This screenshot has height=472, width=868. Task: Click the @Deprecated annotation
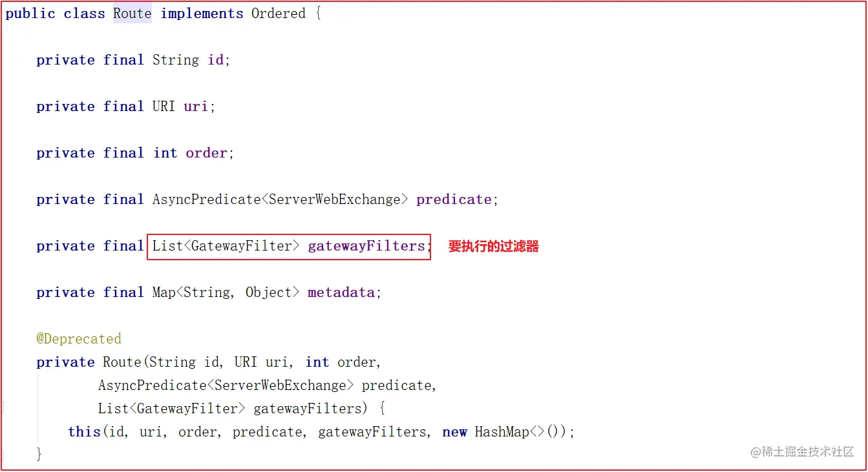(x=79, y=339)
